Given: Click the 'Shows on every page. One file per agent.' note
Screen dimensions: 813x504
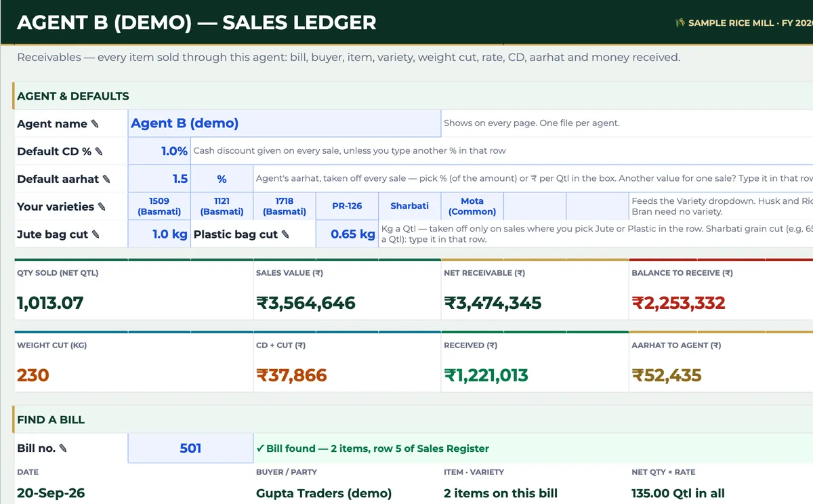Looking at the screenshot, I should (532, 123).
